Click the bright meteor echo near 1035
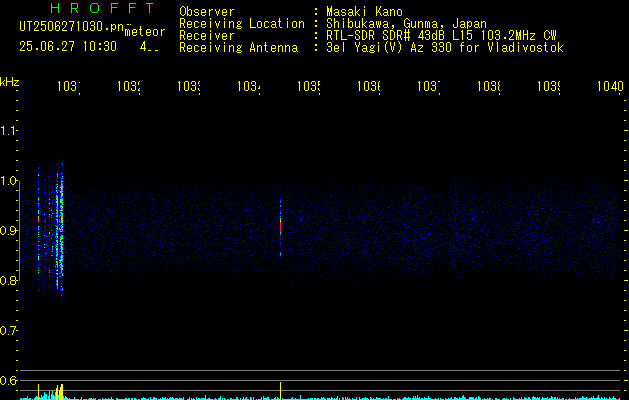The width and height of the screenshot is (629, 400). tap(280, 228)
